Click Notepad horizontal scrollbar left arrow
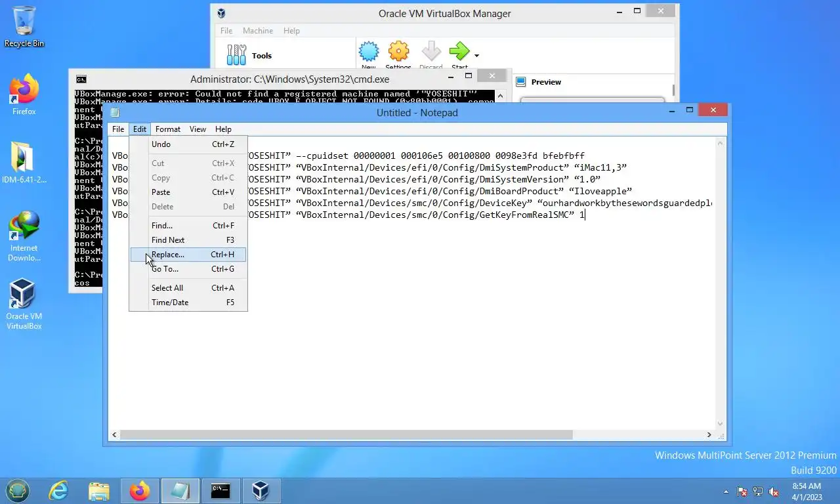Viewport: 840px width, 504px height. click(115, 435)
